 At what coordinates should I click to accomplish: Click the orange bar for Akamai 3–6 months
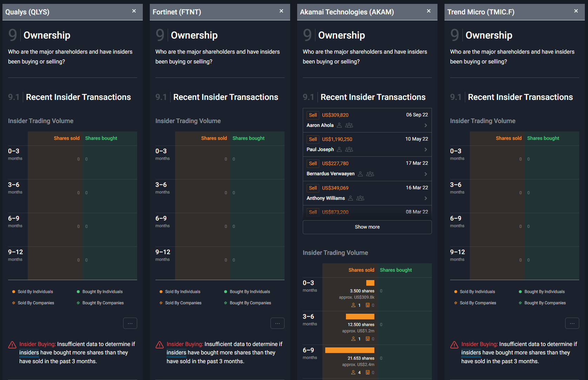[x=360, y=317]
